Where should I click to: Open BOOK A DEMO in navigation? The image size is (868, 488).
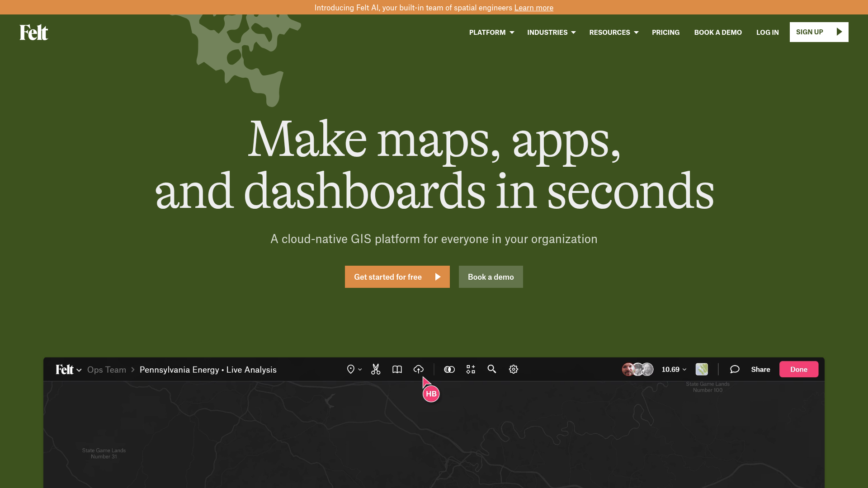tap(718, 33)
